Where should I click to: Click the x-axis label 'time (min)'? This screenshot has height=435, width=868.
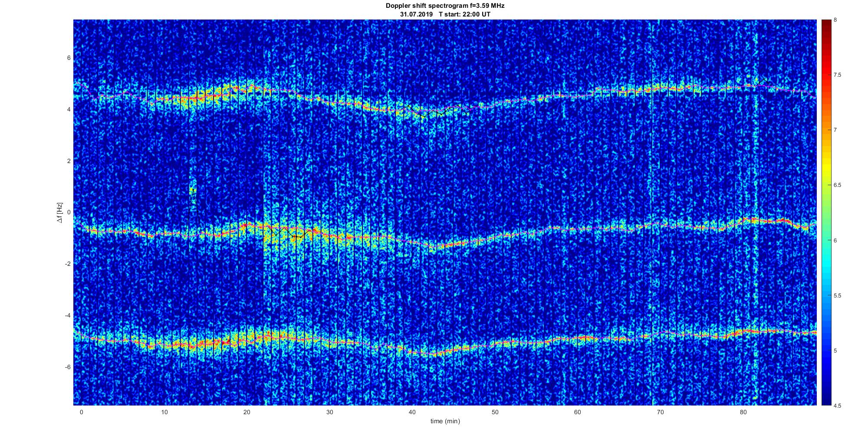(x=445, y=421)
